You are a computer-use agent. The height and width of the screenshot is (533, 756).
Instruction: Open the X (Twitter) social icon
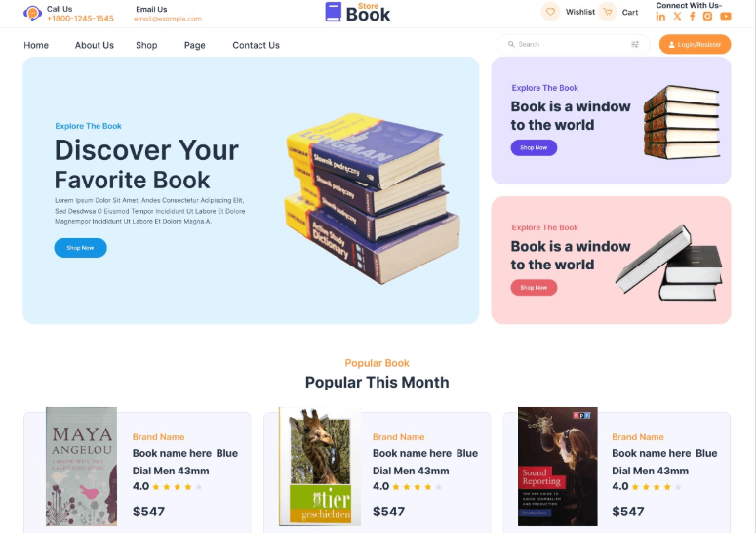pyautogui.click(x=677, y=17)
